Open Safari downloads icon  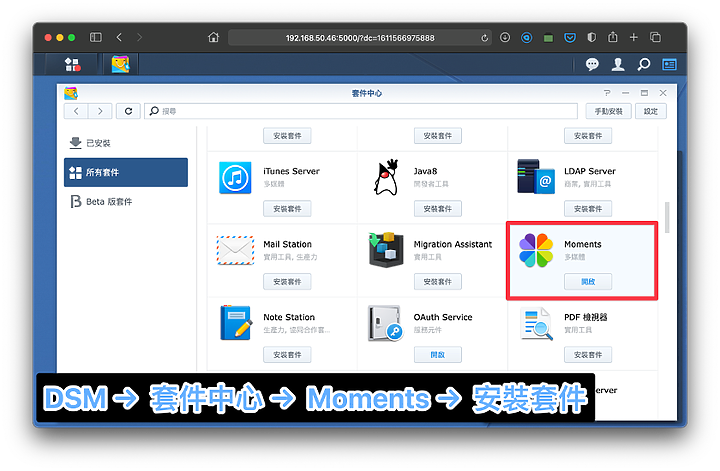pyautogui.click(x=505, y=38)
